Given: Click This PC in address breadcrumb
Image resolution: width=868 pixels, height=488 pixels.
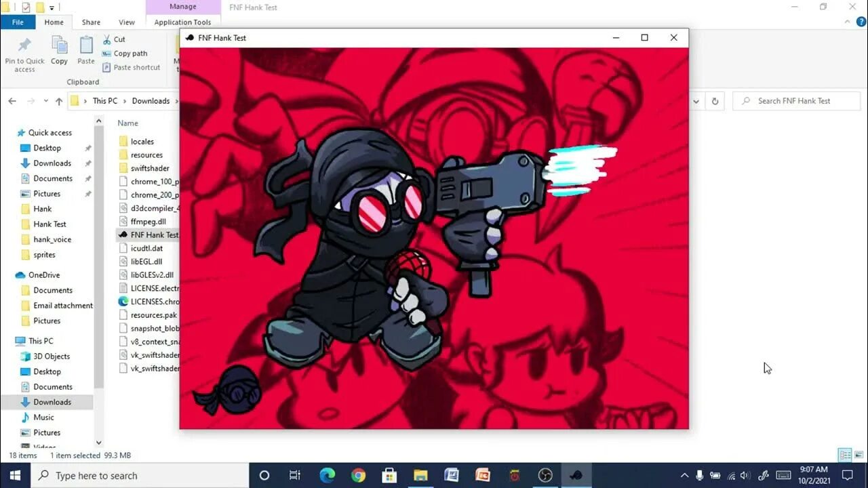Looking at the screenshot, I should tap(104, 101).
